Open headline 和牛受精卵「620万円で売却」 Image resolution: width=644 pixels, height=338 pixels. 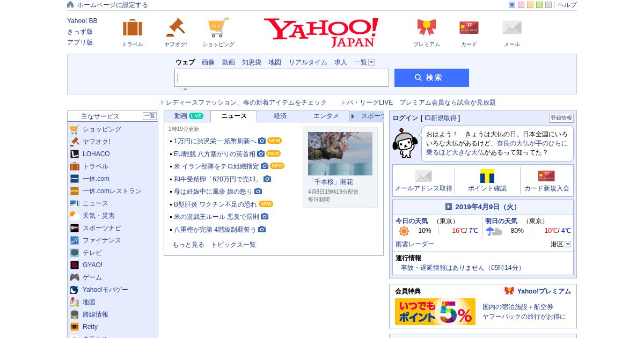click(217, 179)
